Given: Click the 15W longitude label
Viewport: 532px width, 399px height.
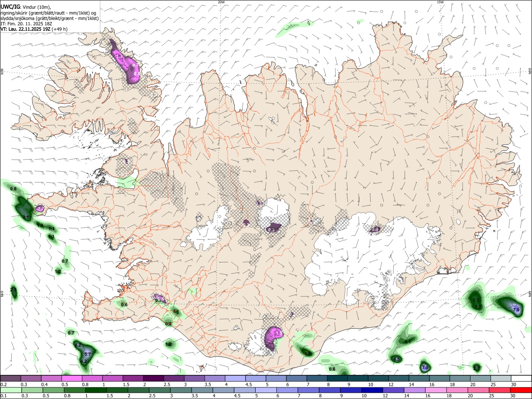Looking at the screenshot, I should pos(440,2).
